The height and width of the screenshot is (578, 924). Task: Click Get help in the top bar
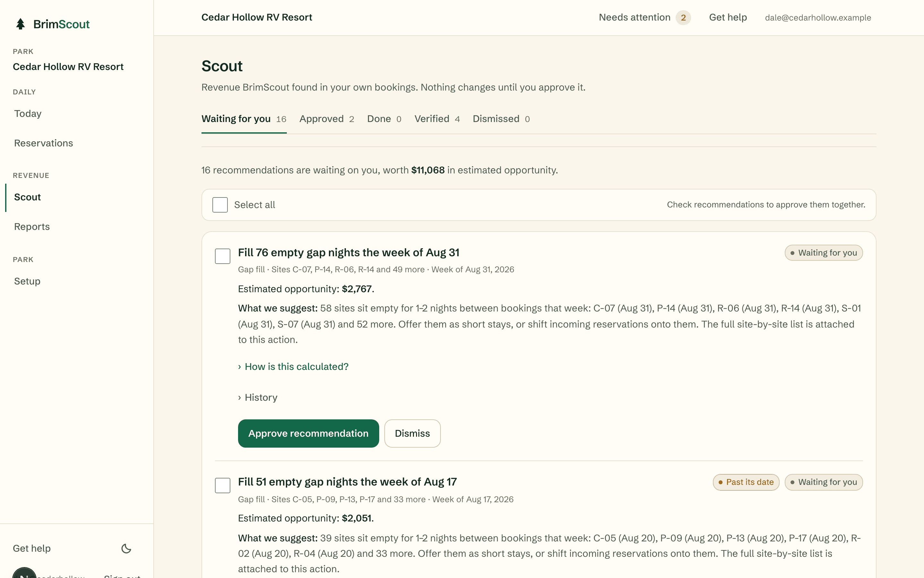coord(728,18)
